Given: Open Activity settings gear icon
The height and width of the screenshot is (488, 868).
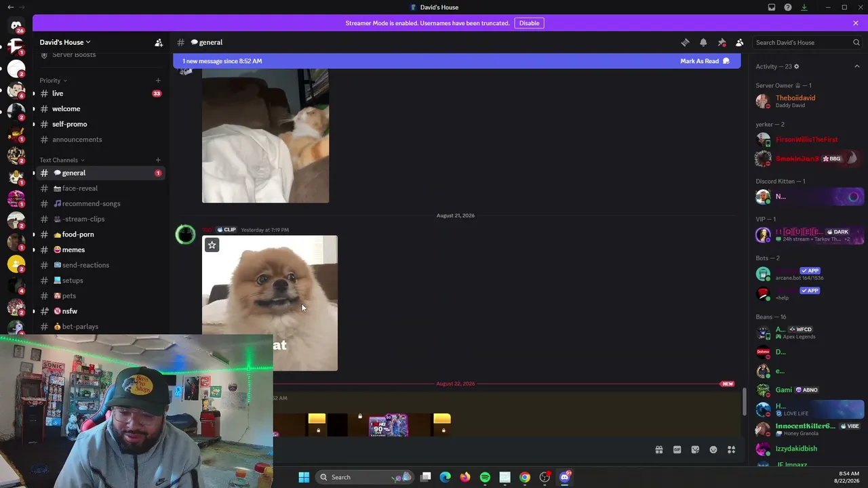Looking at the screenshot, I should (797, 66).
